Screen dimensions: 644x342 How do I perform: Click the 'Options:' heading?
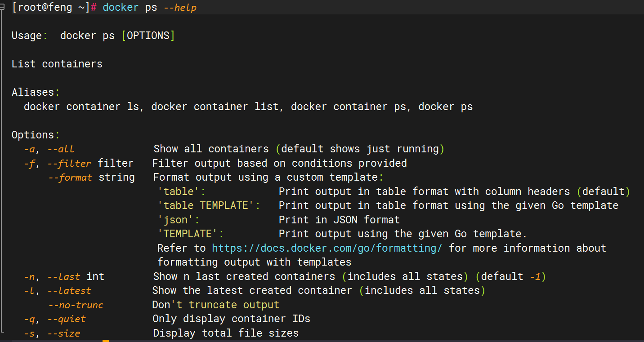pos(36,135)
